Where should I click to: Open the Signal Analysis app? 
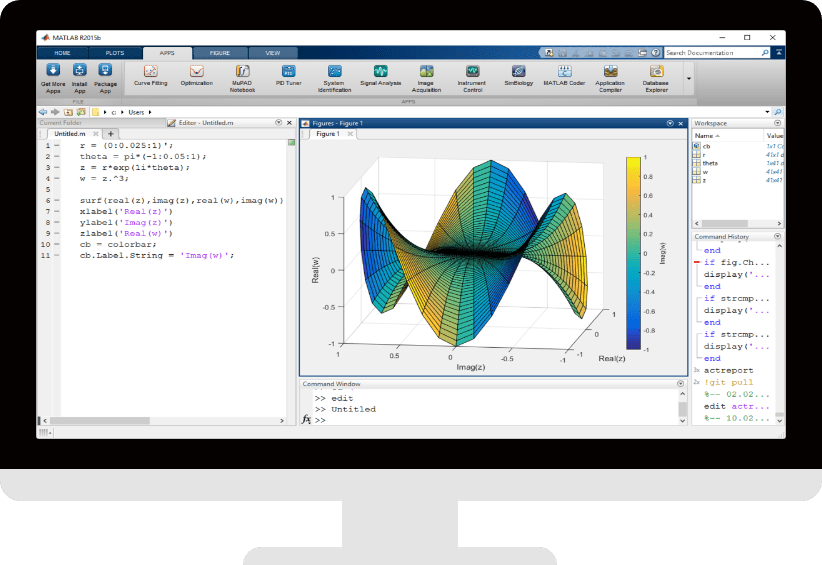tap(381, 75)
